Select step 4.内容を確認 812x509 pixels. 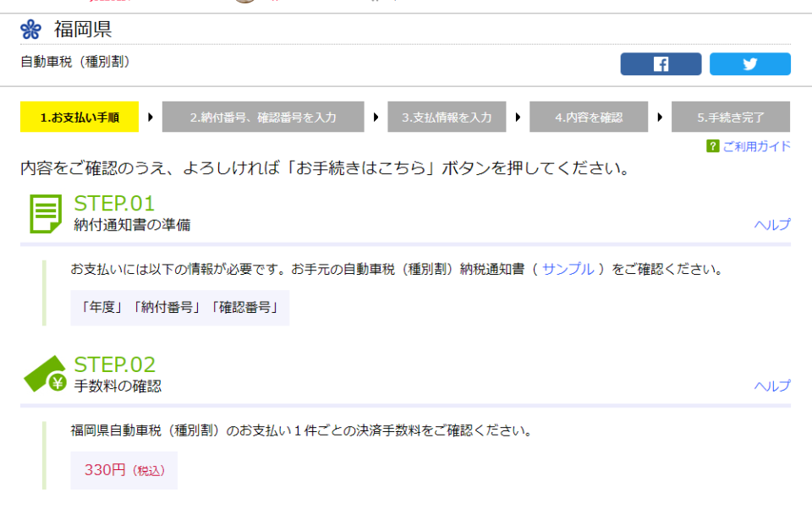click(x=589, y=117)
